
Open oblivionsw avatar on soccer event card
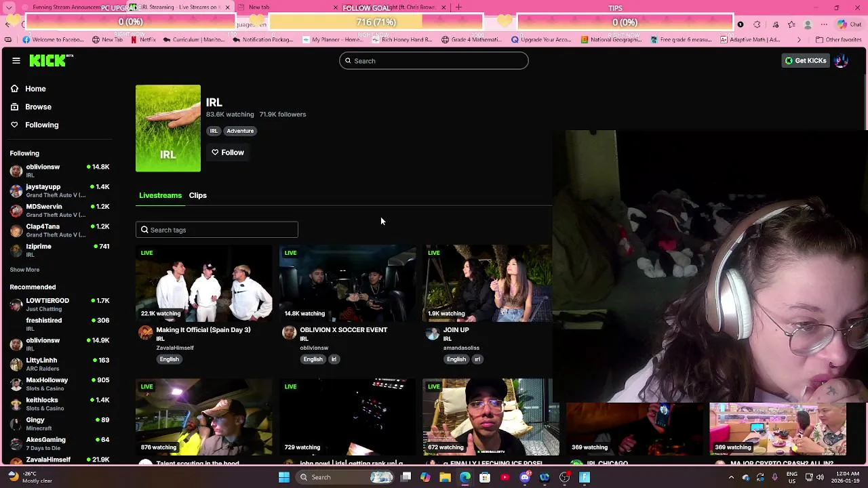point(289,332)
